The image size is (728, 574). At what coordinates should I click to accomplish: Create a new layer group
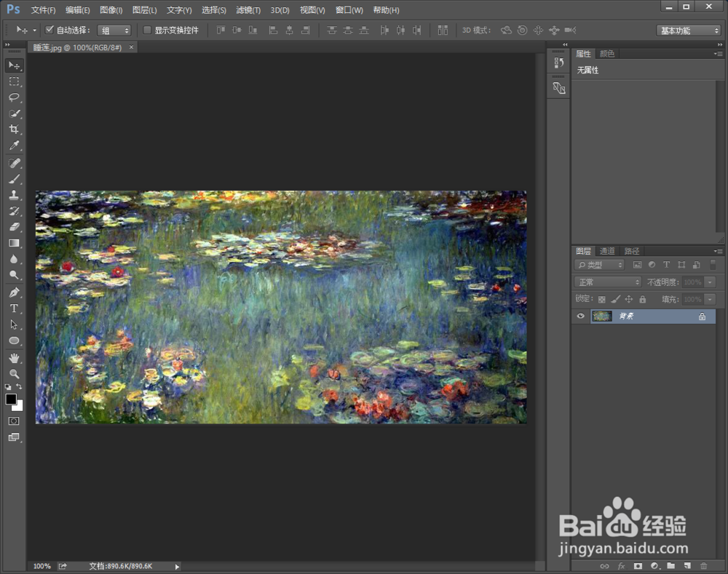671,566
